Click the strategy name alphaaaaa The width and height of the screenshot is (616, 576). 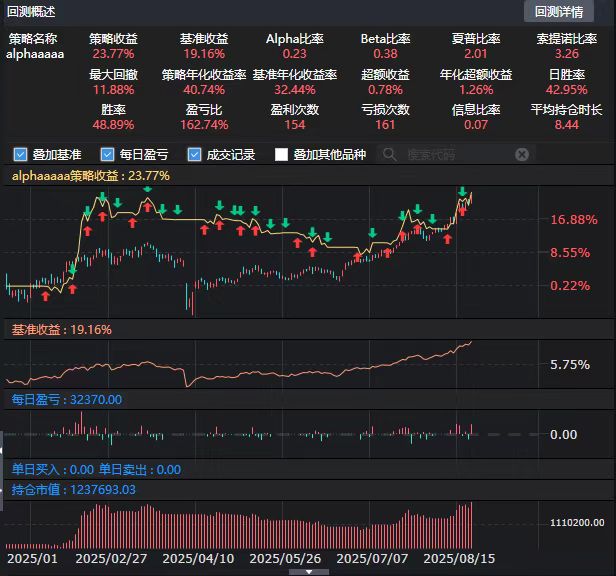[35, 54]
